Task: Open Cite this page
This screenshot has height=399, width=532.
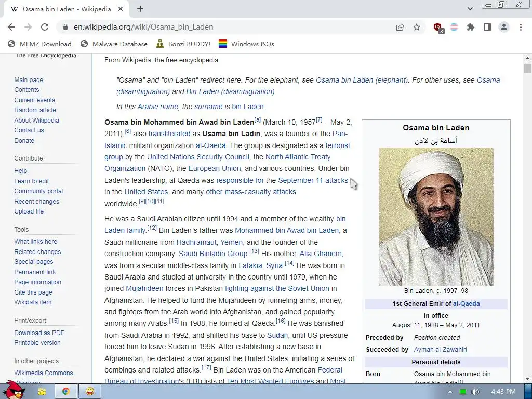Action: (33, 292)
